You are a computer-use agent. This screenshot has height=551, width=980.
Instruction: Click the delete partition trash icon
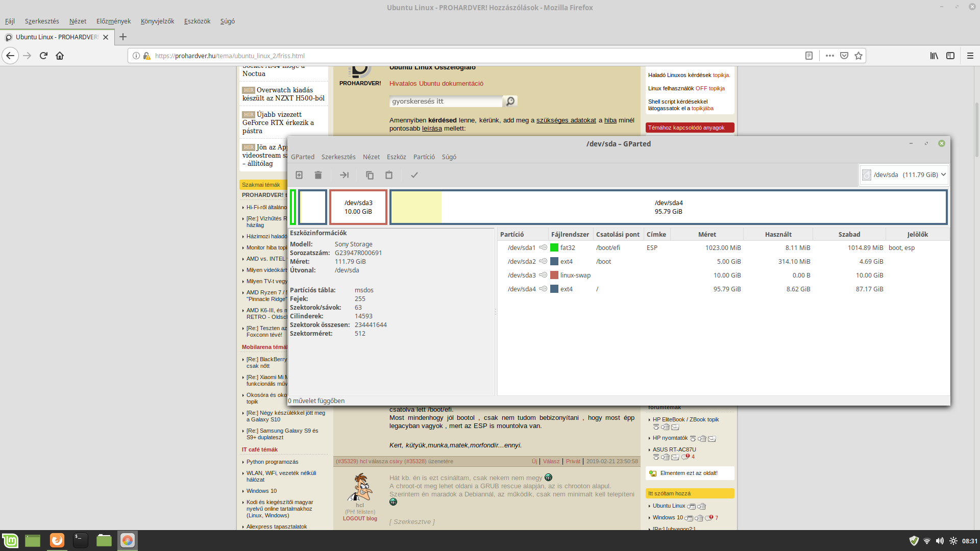coord(318,175)
